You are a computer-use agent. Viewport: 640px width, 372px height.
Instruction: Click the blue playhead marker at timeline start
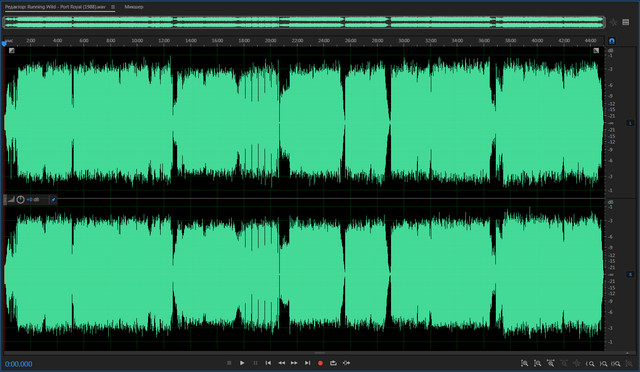[4, 43]
